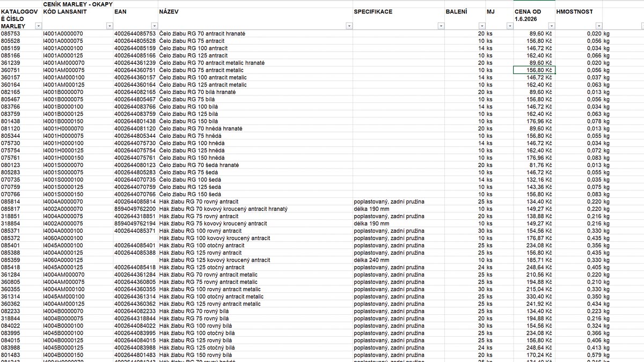Open the NÁZEV column filter dropdown
Viewport: 644px width, 362px height.
tap(349, 26)
